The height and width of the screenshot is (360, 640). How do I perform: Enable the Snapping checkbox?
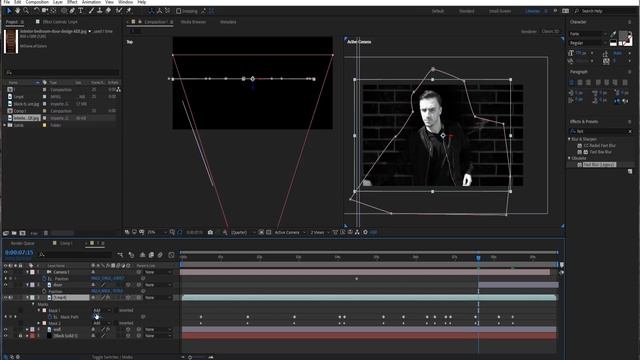(x=179, y=11)
